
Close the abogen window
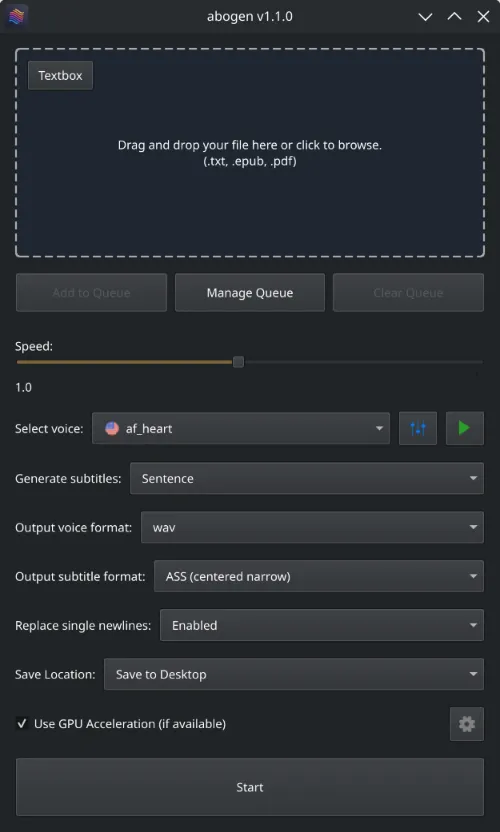coord(483,16)
